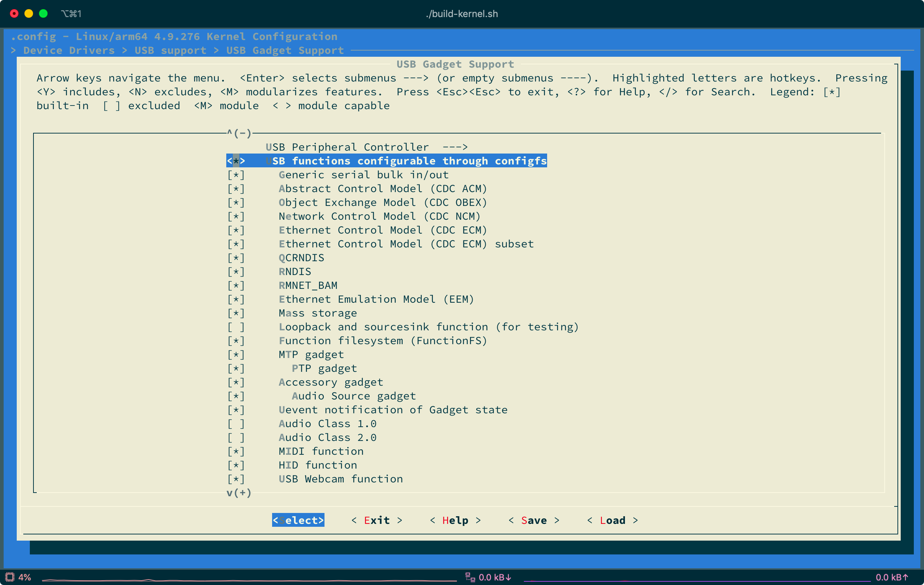Click the network upload speed indicator

tap(892, 577)
